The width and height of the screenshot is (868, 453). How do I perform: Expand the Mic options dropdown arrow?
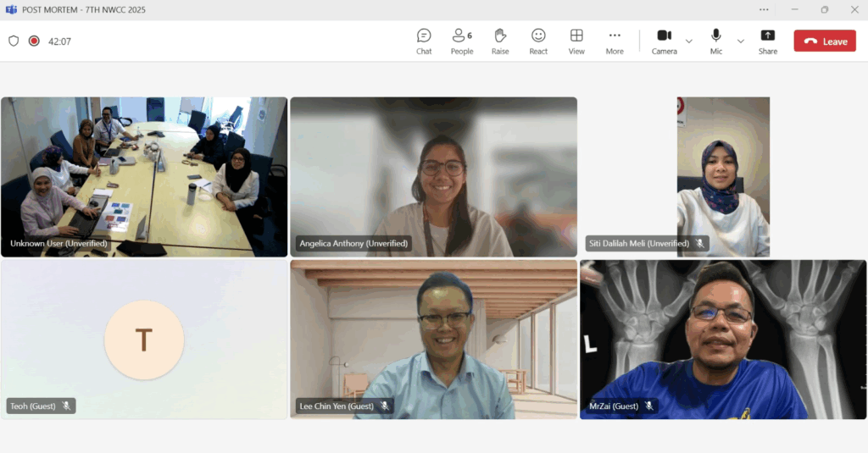(x=740, y=41)
